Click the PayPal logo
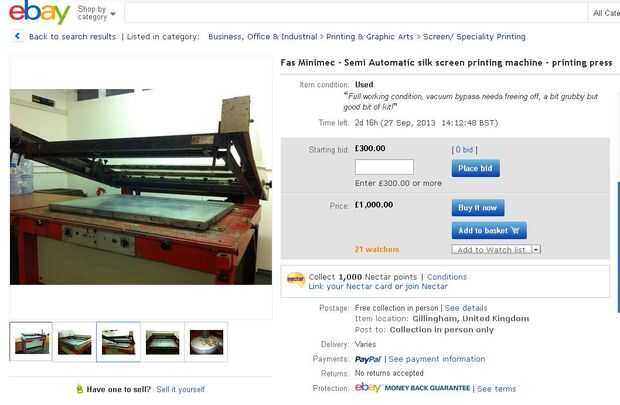 [x=367, y=359]
